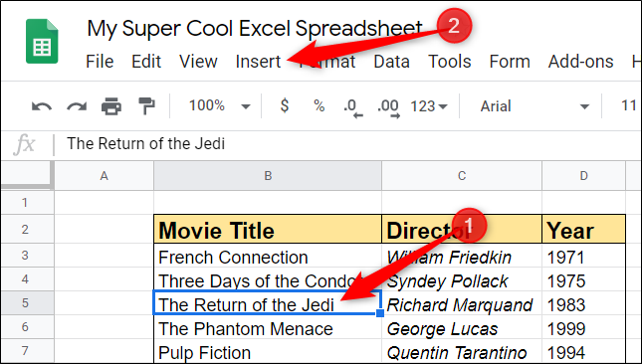
Task: Open the Insert menu
Action: coord(259,62)
